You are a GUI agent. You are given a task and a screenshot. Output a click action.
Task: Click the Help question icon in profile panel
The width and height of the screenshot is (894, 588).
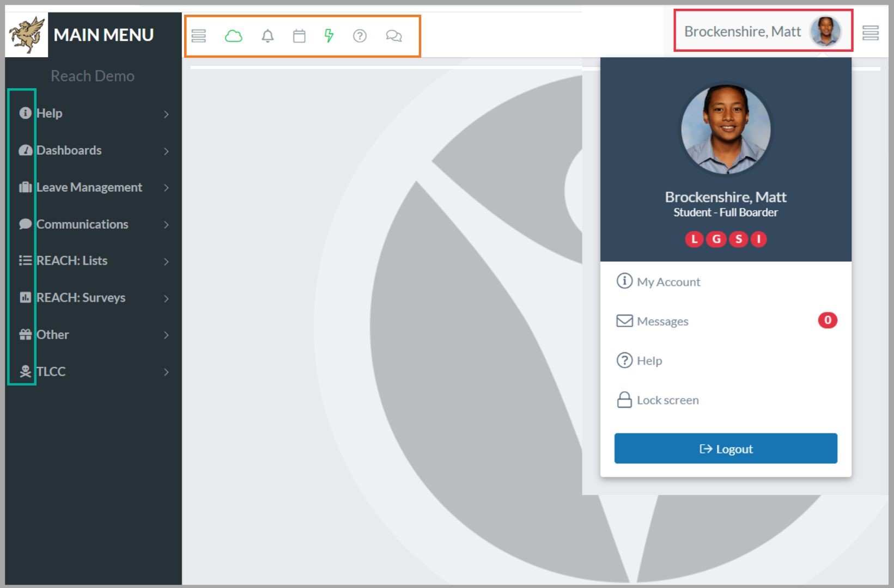(624, 360)
